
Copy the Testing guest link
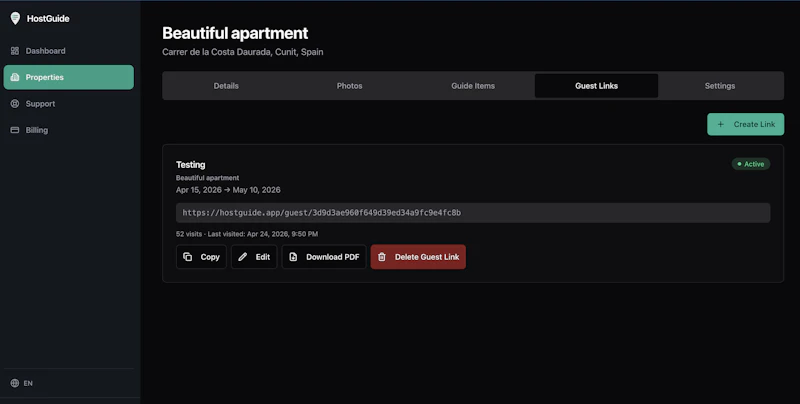pos(201,257)
